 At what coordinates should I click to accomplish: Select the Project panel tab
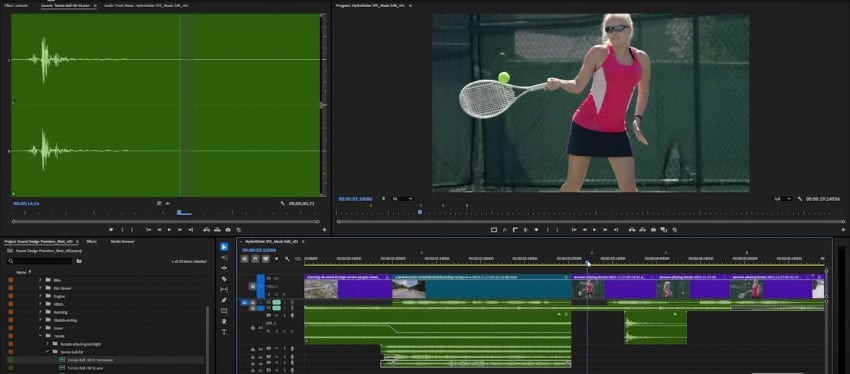pos(38,241)
